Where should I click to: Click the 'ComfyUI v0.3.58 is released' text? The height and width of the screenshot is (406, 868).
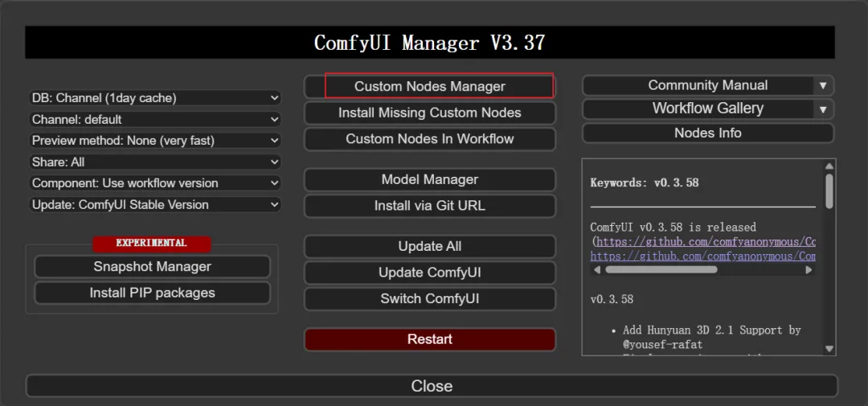click(674, 227)
